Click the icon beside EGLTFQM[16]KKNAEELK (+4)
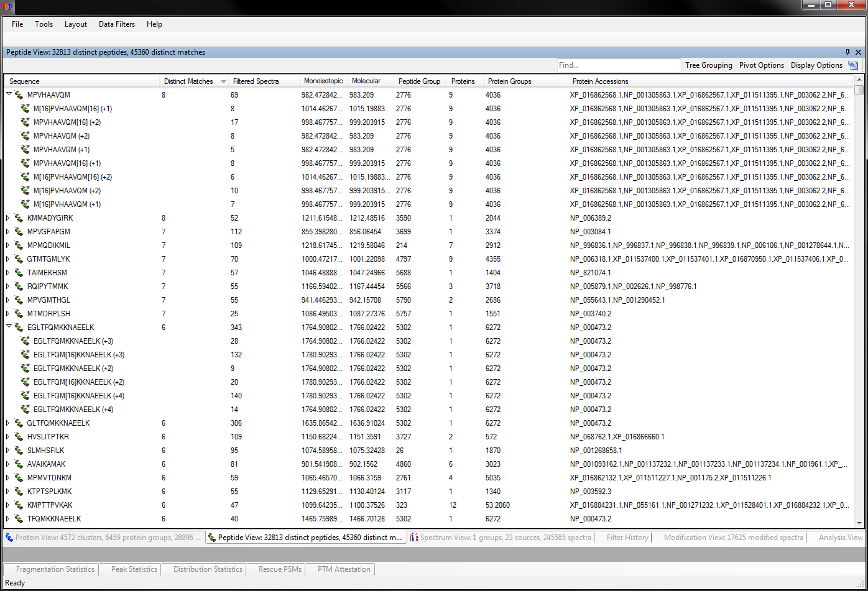868x591 pixels. pyautogui.click(x=25, y=396)
